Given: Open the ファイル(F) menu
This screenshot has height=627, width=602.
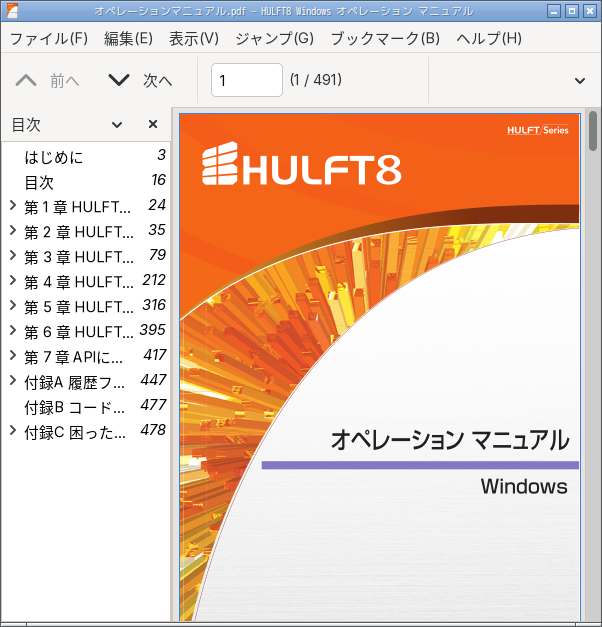Looking at the screenshot, I should point(49,38).
